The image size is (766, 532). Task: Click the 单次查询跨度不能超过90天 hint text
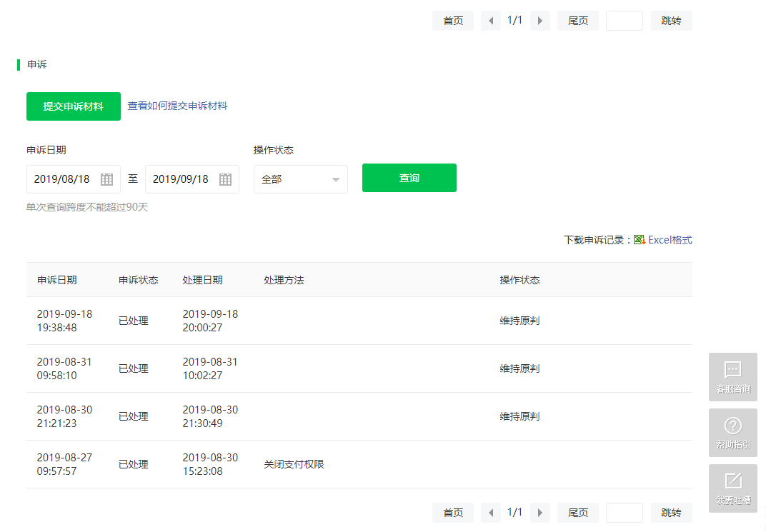[87, 207]
